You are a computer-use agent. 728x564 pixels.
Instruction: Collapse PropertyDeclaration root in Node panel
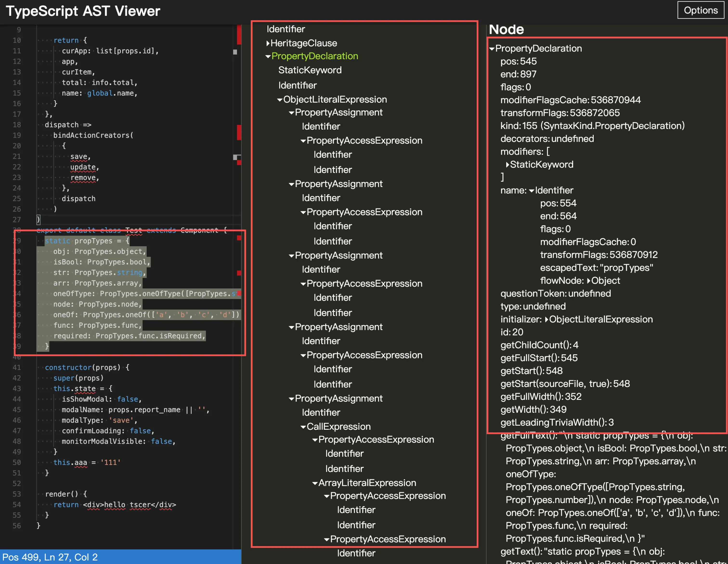[x=492, y=49]
